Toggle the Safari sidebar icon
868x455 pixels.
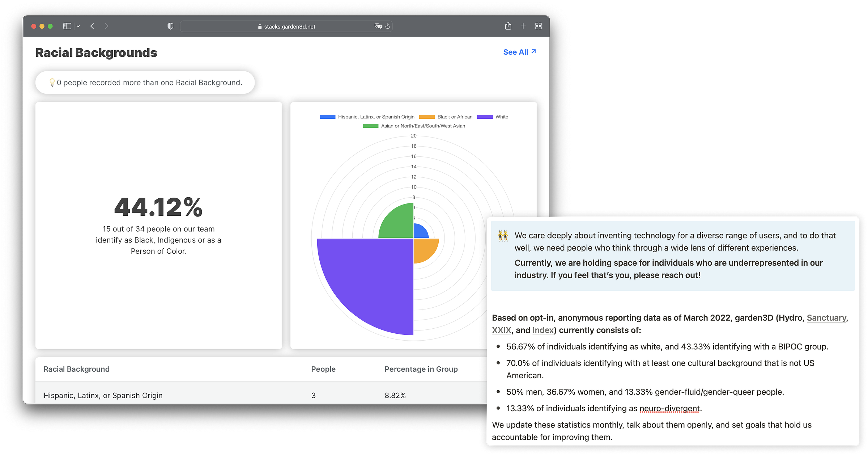[x=67, y=26]
